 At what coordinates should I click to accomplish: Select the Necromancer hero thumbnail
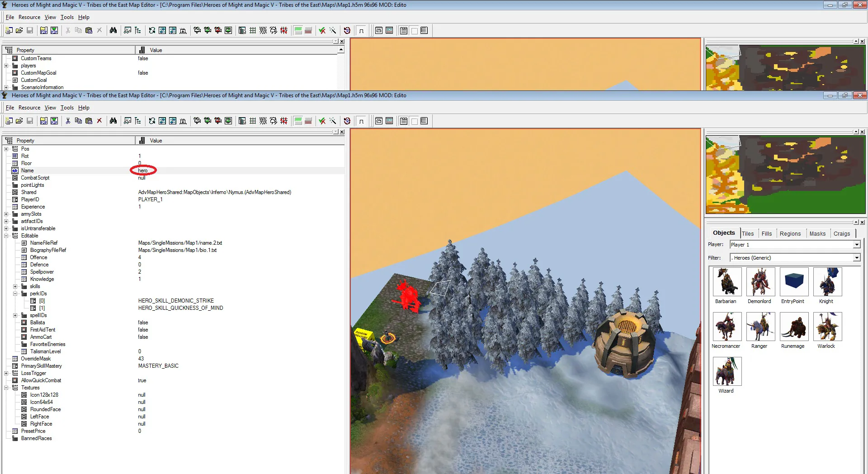[x=727, y=327]
